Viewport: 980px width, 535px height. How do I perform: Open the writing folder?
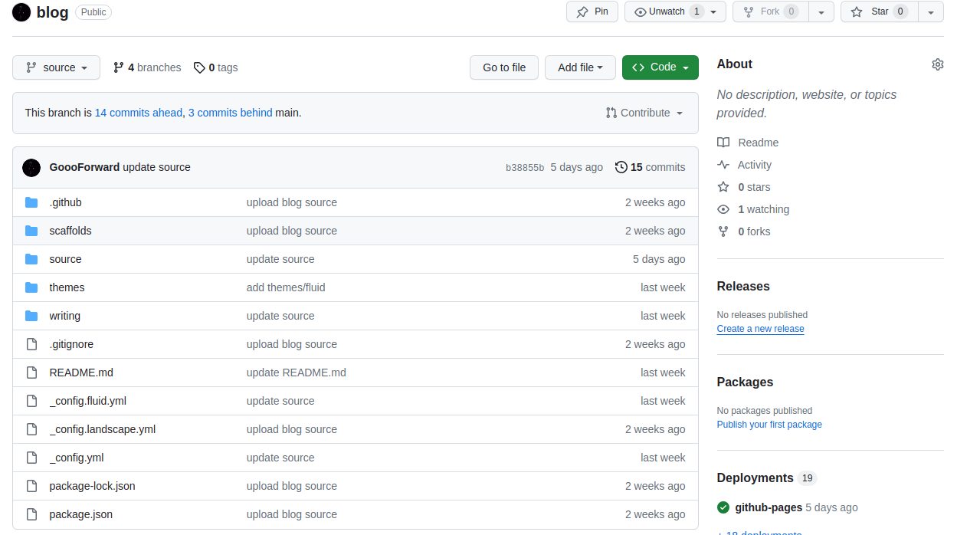pyautogui.click(x=65, y=316)
